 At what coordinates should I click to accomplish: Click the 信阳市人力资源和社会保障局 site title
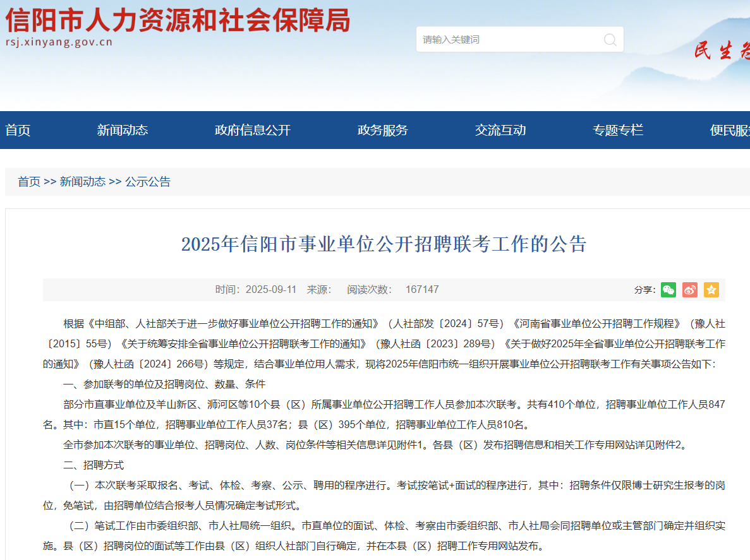[178, 21]
